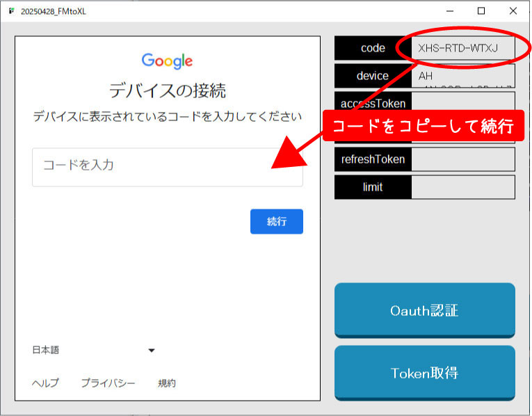Click the デバイスに表示されているコードを入力してください text

coord(168,117)
